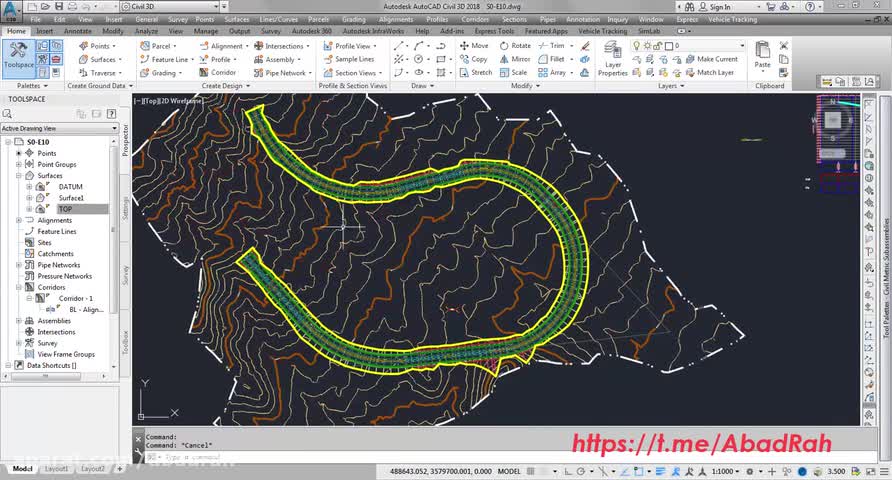The height and width of the screenshot is (480, 892).
Task: Click the Paste clipboard button
Action: [x=763, y=54]
